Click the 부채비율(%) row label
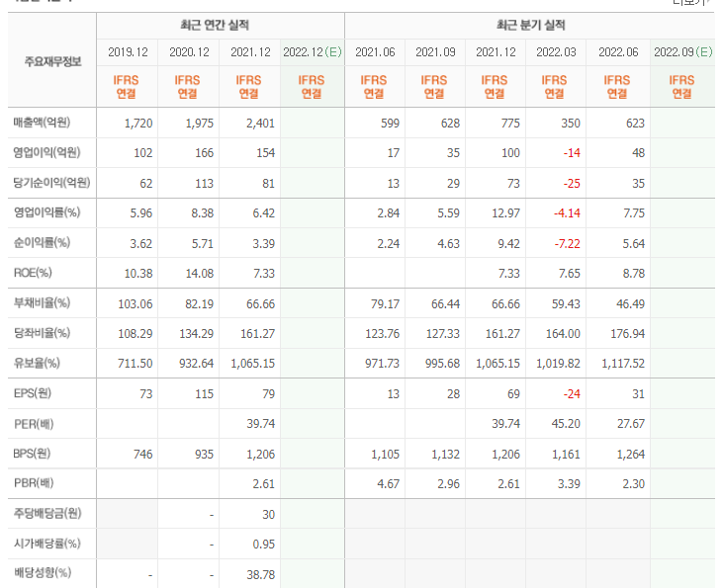The image size is (723, 588). tap(42, 303)
